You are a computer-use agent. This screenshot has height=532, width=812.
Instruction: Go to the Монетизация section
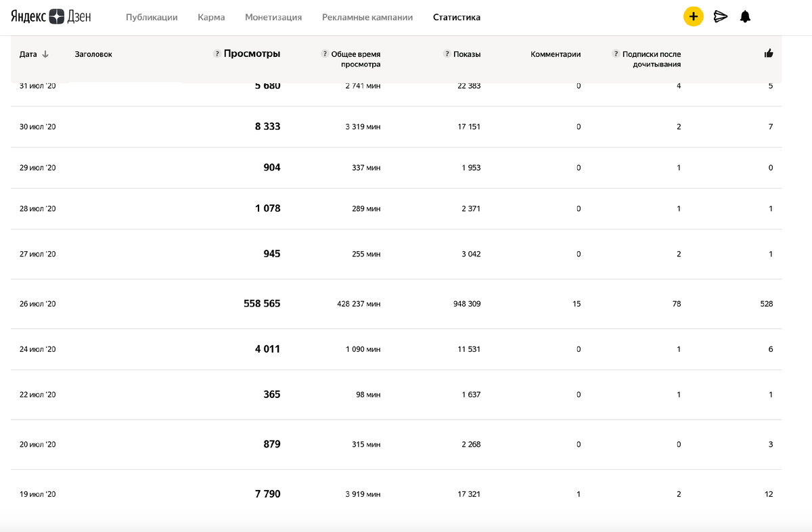273,18
